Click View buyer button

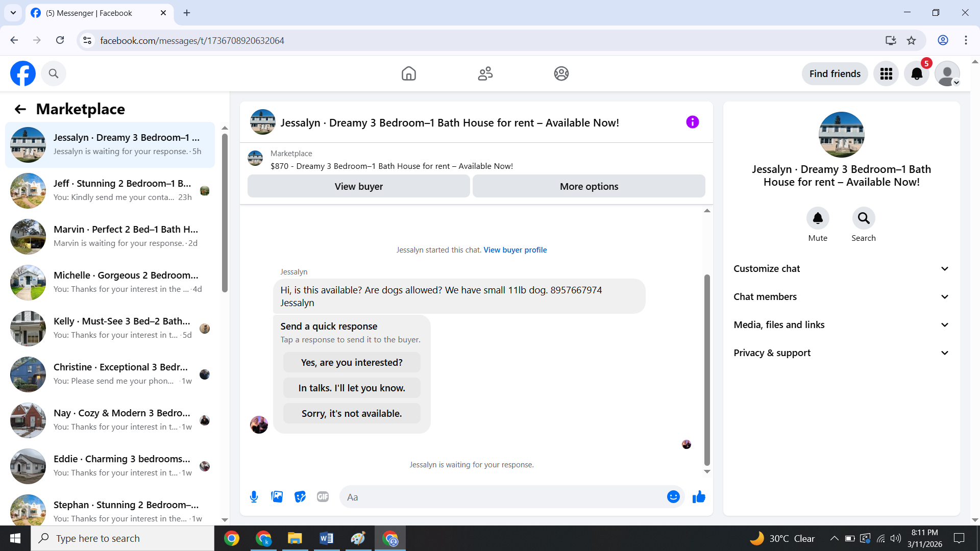point(358,187)
